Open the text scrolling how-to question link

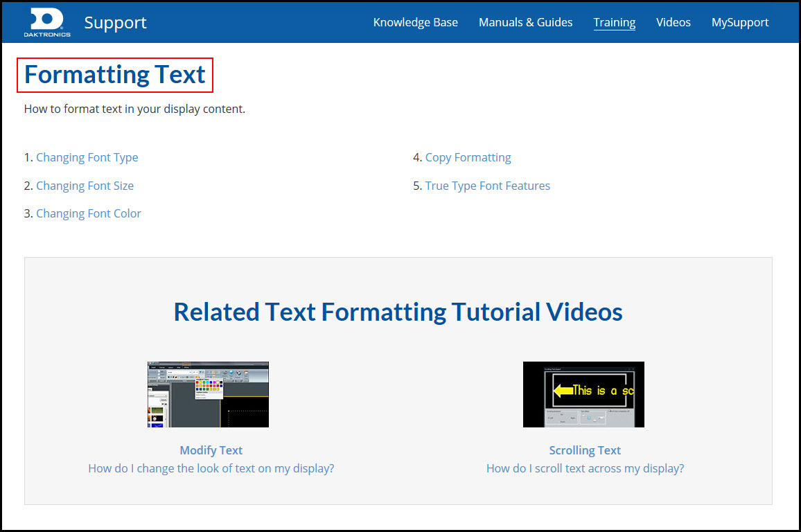click(584, 468)
